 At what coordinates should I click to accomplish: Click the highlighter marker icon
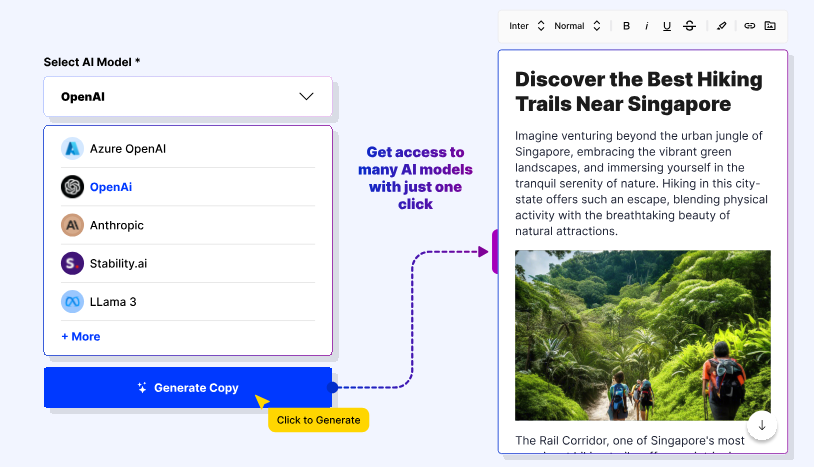click(x=721, y=26)
